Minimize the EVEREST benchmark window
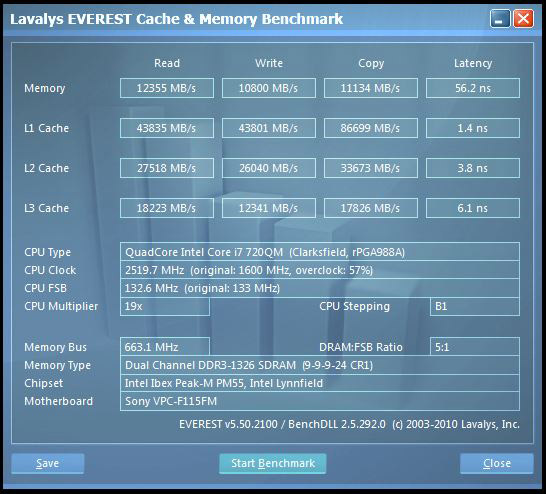 tap(500, 19)
